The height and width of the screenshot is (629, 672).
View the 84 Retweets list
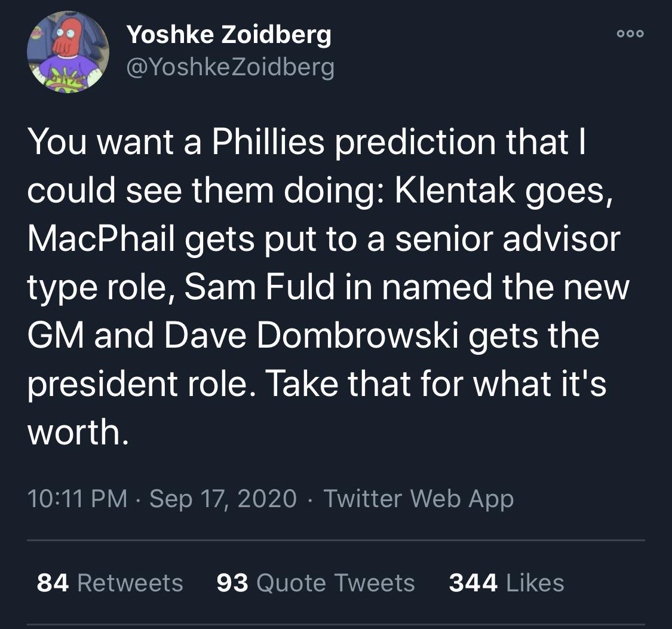tap(109, 582)
